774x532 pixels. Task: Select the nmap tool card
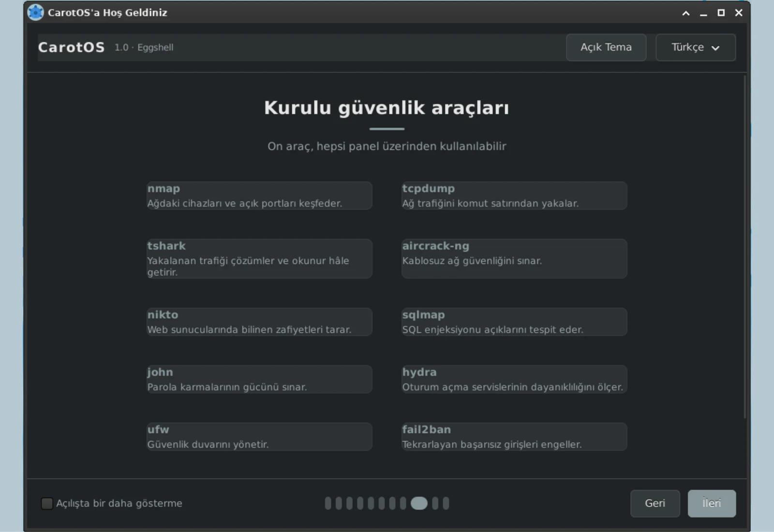pos(259,196)
